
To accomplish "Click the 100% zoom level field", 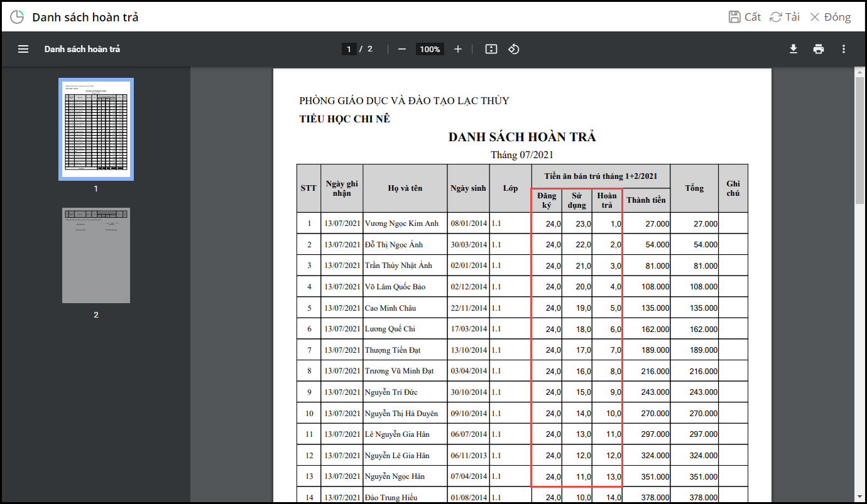I will [430, 49].
